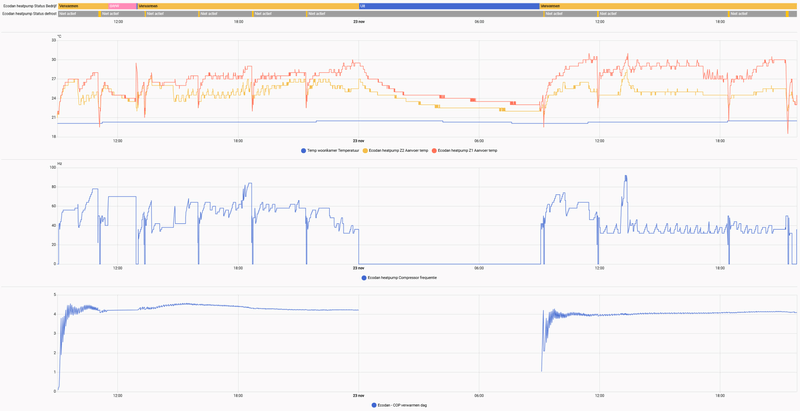The image size is (800, 411).
Task: Toggle the Ecodan COP verwarmen dag legend entry
Action: click(x=399, y=405)
